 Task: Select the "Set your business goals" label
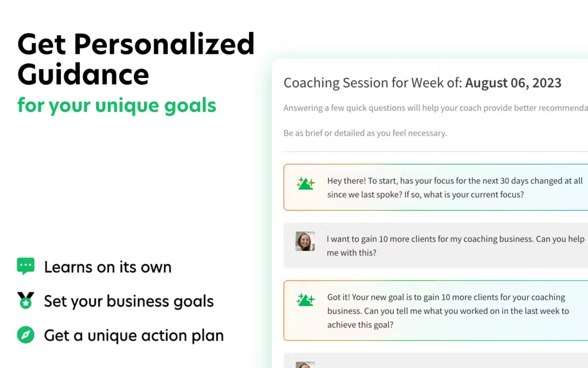(x=128, y=301)
